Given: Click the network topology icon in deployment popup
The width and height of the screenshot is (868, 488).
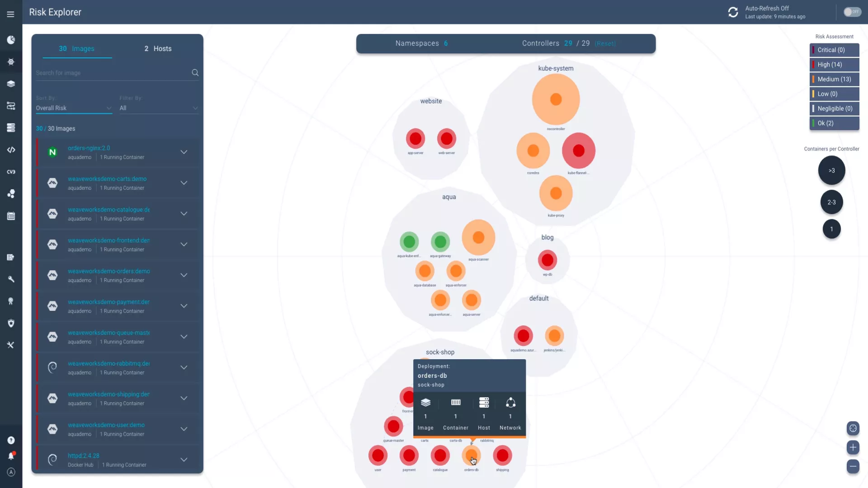Looking at the screenshot, I should pyautogui.click(x=510, y=403).
